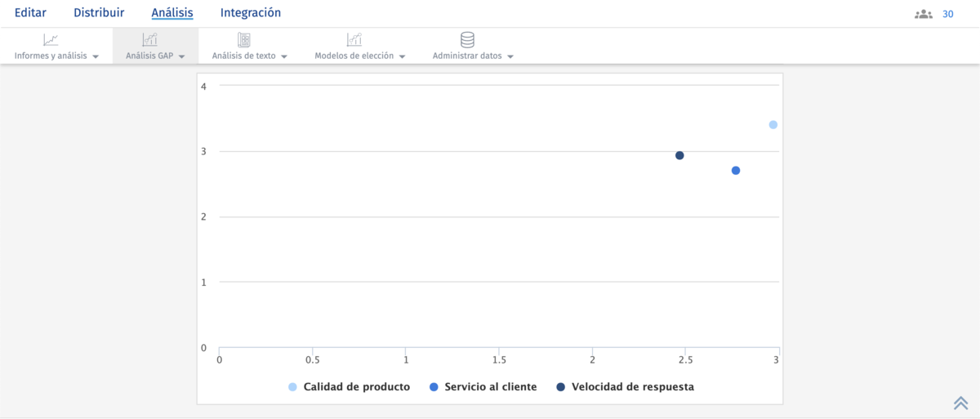Expand the Informes y análisis dropdown arrow

96,57
